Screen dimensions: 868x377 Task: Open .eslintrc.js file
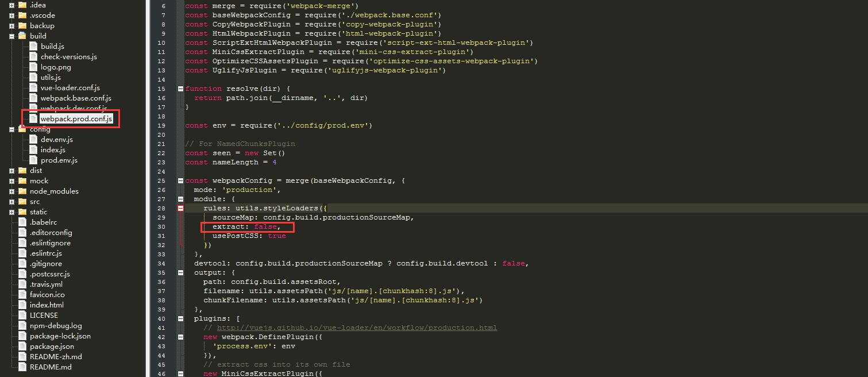[x=46, y=253]
